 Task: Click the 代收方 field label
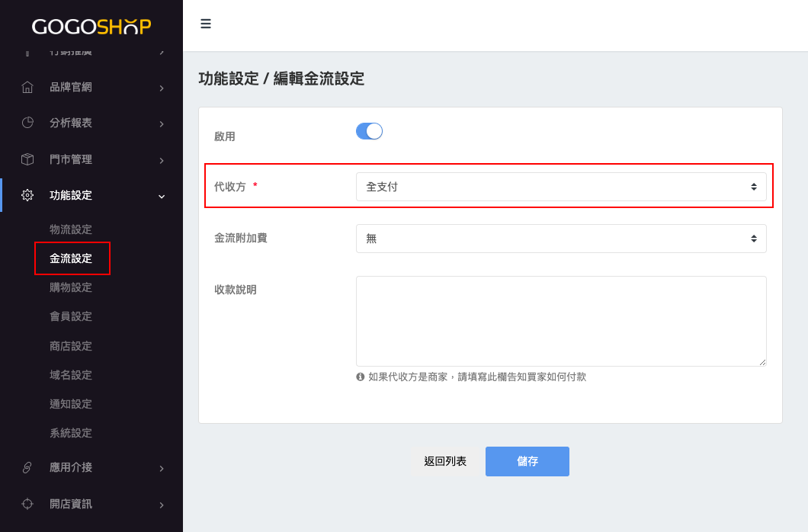click(x=230, y=187)
